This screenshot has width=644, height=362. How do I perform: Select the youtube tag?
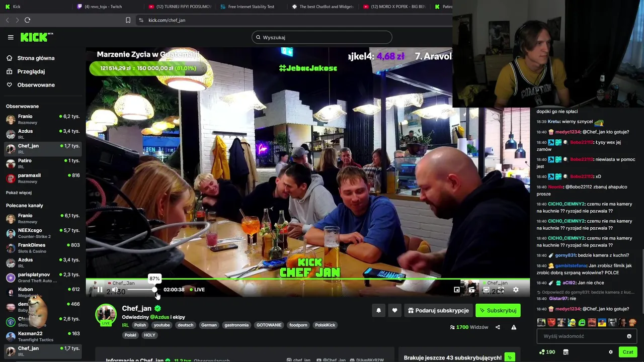click(x=162, y=325)
